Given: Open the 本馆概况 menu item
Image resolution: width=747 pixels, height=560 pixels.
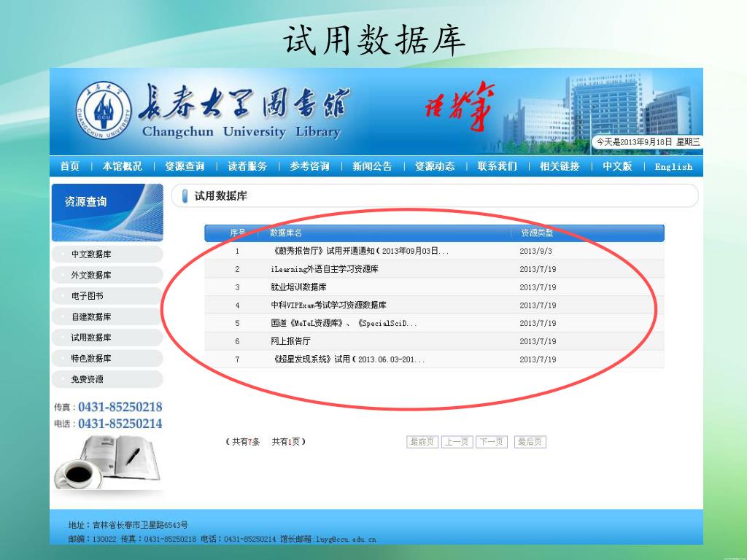Looking at the screenshot, I should pyautogui.click(x=122, y=166).
